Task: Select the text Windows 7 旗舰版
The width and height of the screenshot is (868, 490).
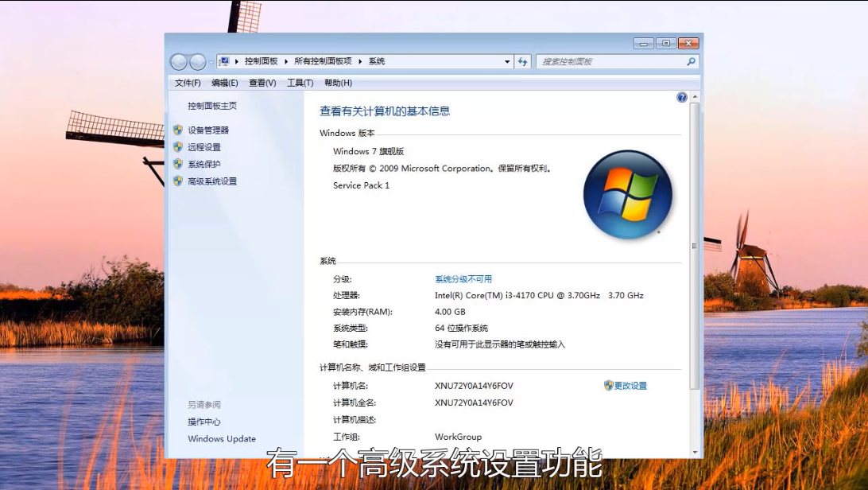Action: [369, 151]
